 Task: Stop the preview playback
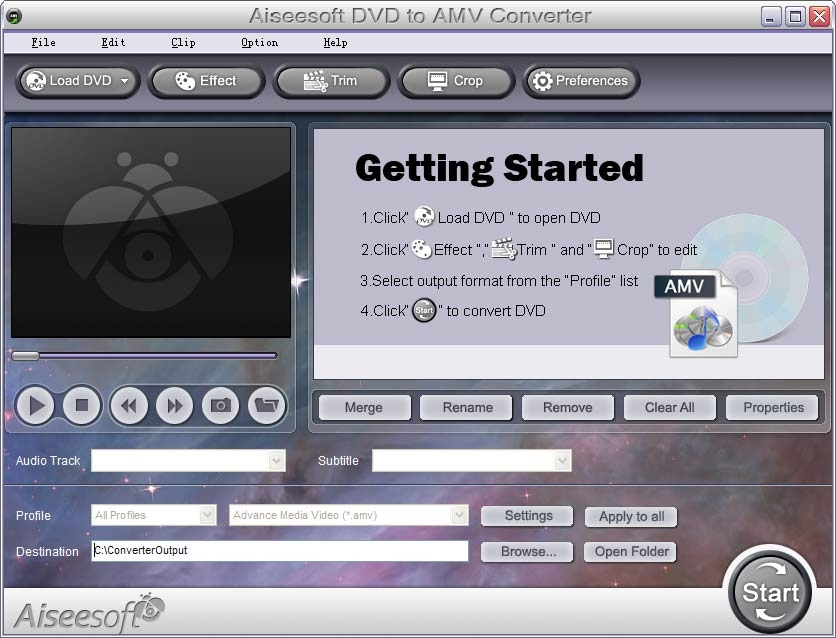coord(82,406)
